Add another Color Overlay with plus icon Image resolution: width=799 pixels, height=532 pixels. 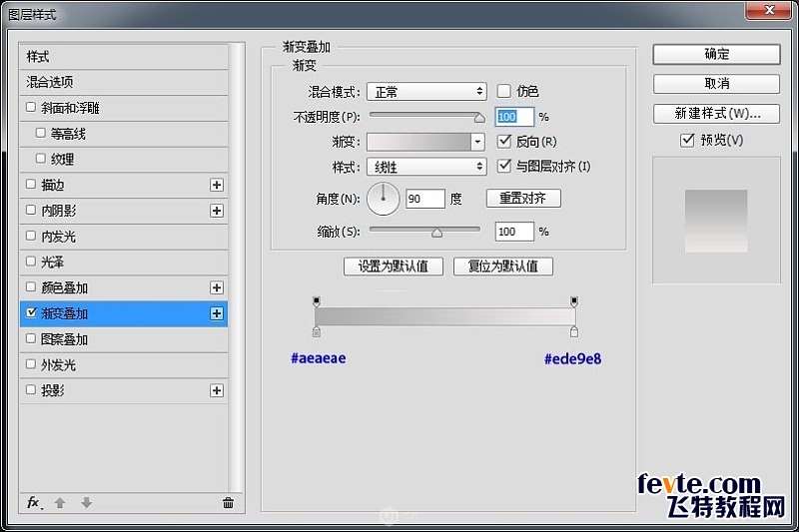click(216, 287)
